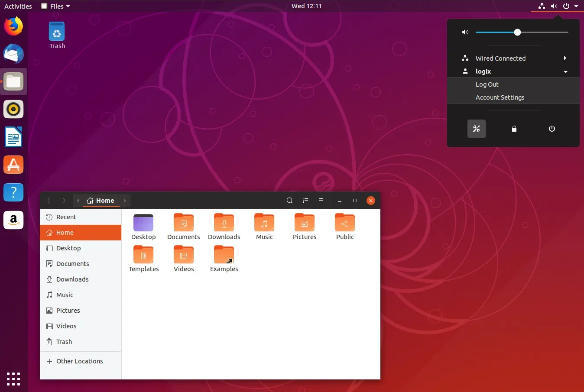
Task: Launch Amazon from the dock
Action: pyautogui.click(x=13, y=220)
